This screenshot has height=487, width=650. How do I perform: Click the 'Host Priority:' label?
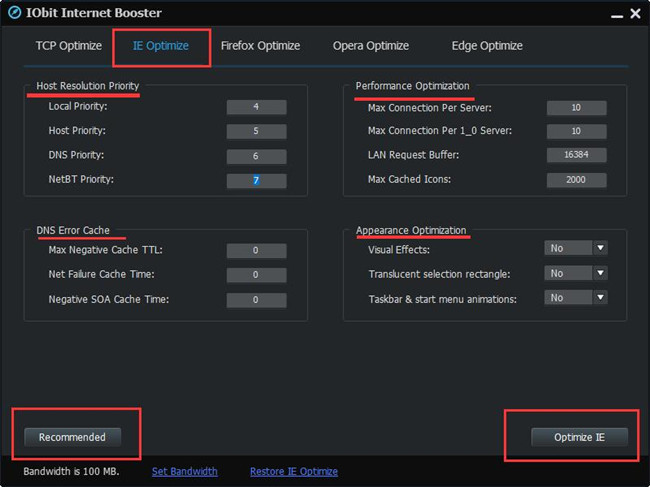[x=77, y=131]
